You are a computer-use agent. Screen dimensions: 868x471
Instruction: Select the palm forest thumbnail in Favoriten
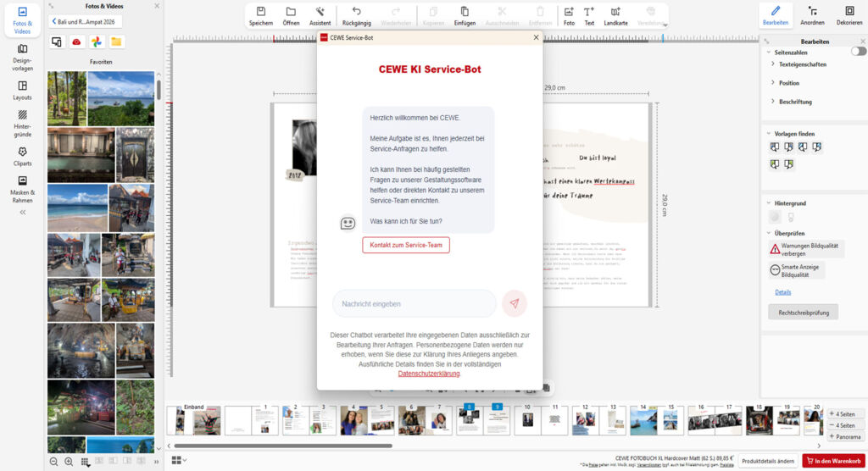click(x=67, y=98)
